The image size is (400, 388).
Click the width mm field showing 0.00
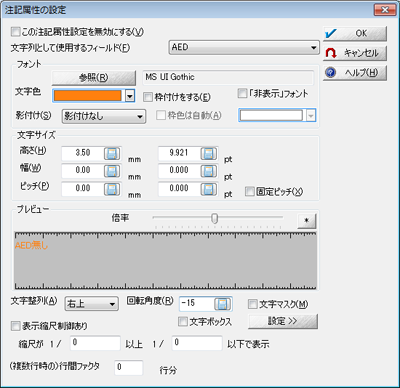tap(83, 171)
